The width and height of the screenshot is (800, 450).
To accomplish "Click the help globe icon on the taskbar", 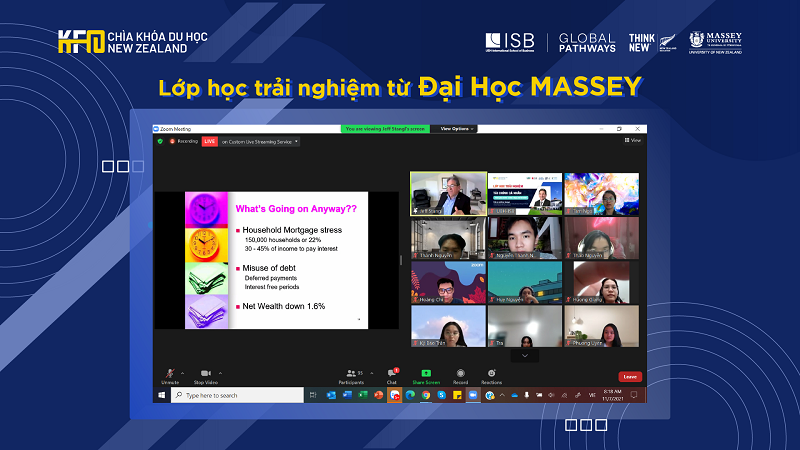I will pyautogui.click(x=490, y=395).
